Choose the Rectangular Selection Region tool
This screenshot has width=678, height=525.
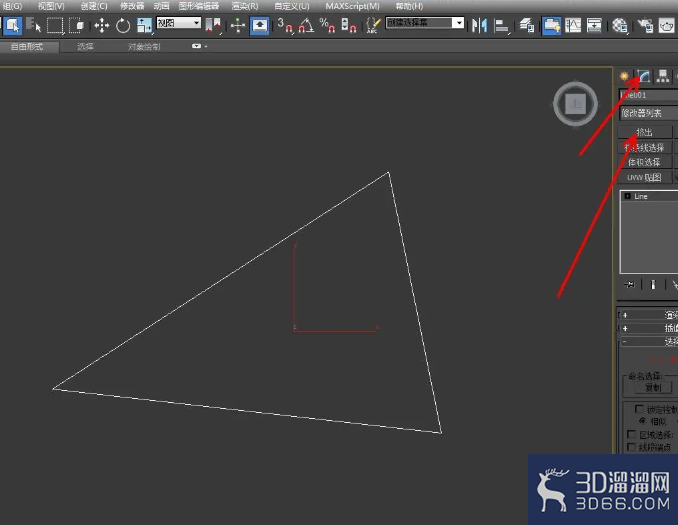pos(55,25)
